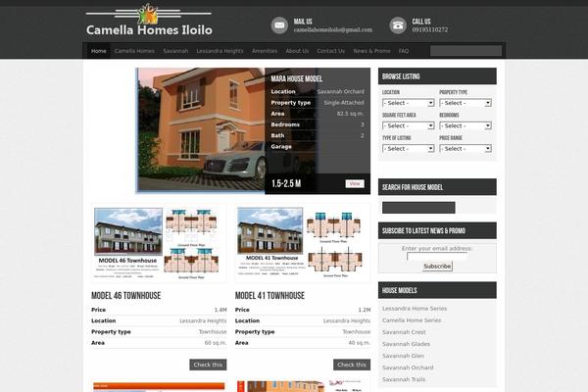The width and height of the screenshot is (588, 392).
Task: Open the Home menu item
Action: click(x=99, y=51)
